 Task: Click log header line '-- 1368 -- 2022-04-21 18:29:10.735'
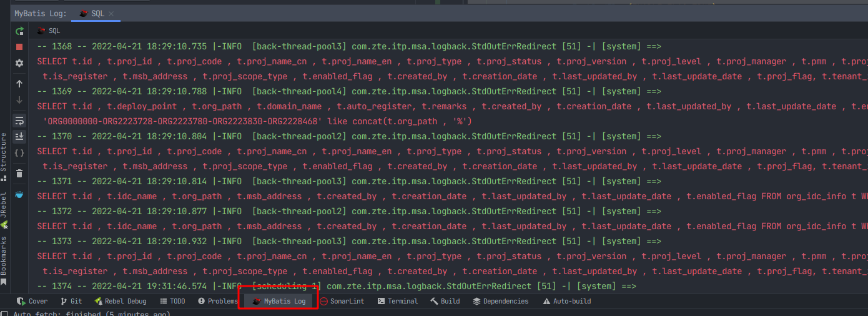tap(349, 47)
